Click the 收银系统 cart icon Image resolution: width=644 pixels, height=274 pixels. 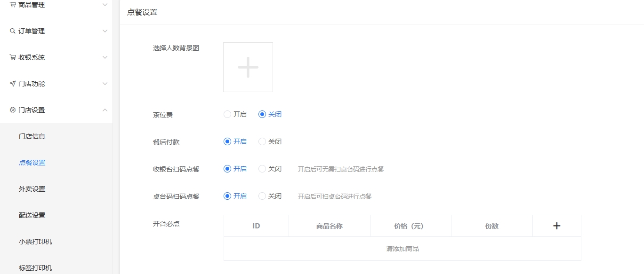click(13, 57)
